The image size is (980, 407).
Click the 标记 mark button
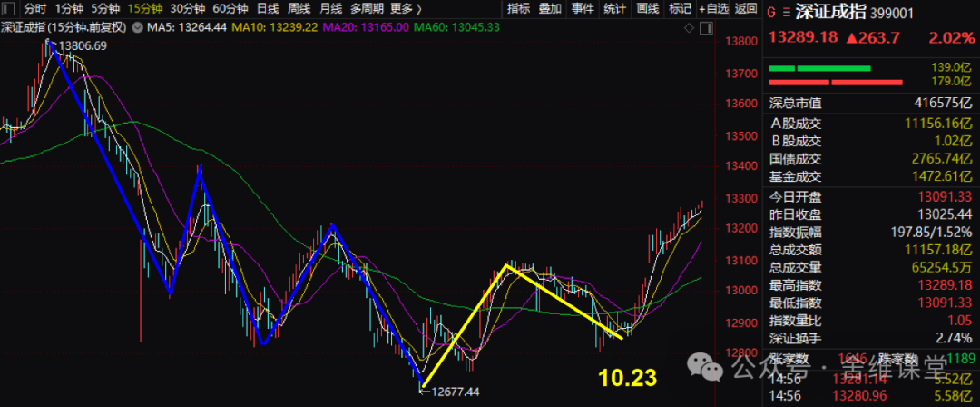click(x=680, y=9)
